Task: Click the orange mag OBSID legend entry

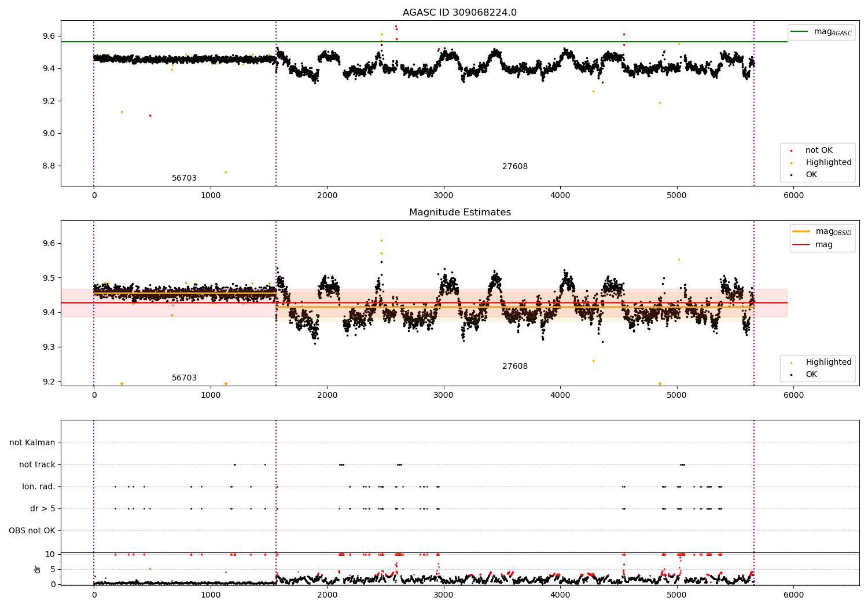Action: click(x=822, y=232)
